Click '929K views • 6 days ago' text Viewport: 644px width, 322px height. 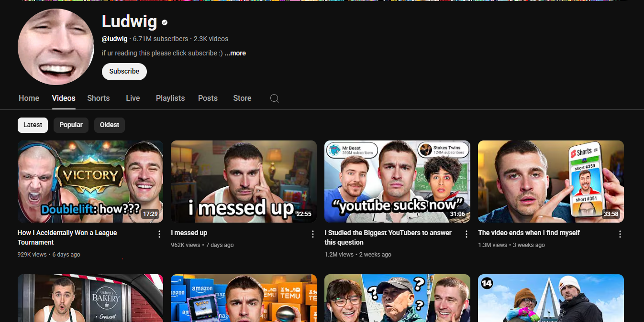[x=49, y=255]
